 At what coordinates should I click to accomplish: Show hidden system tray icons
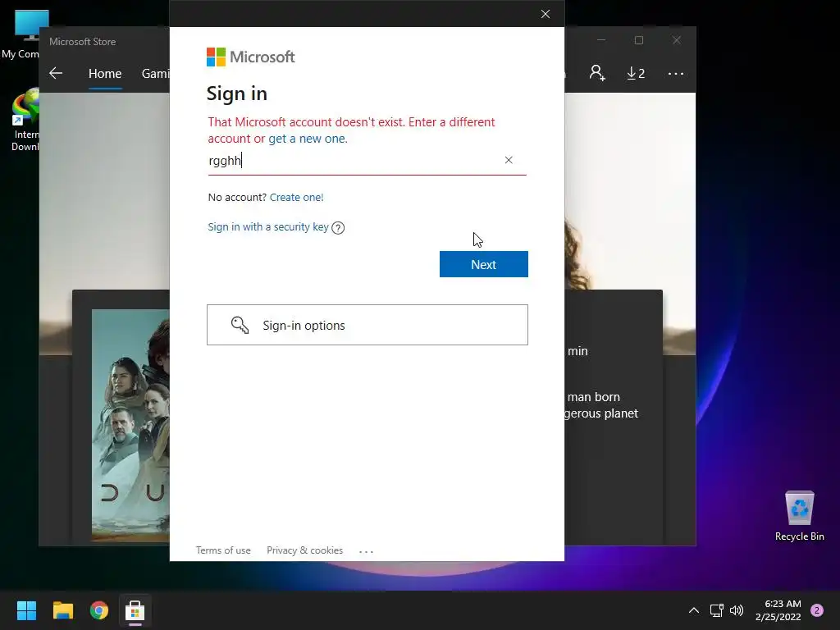[x=694, y=610]
